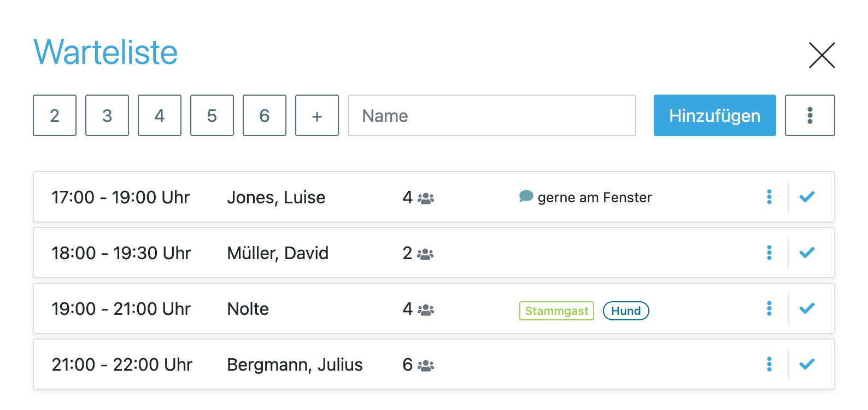Open three-dot menu for Nolte entry
Image resolution: width=868 pixels, height=410 pixels.
click(769, 308)
